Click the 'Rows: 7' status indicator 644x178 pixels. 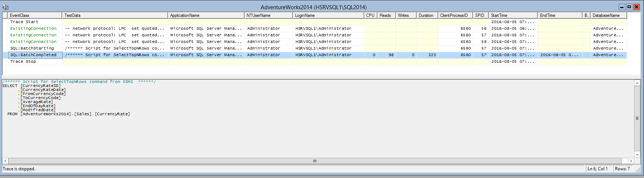[622, 169]
